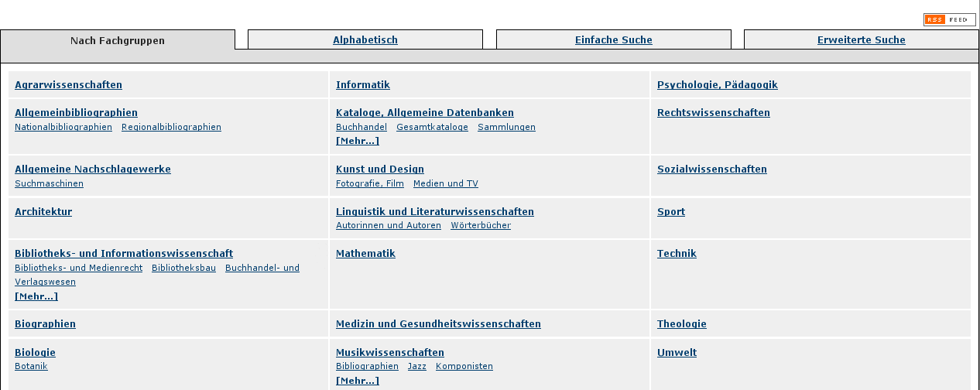The image size is (980, 390).
Task: Open the Einfache Suche tab
Action: (x=613, y=40)
